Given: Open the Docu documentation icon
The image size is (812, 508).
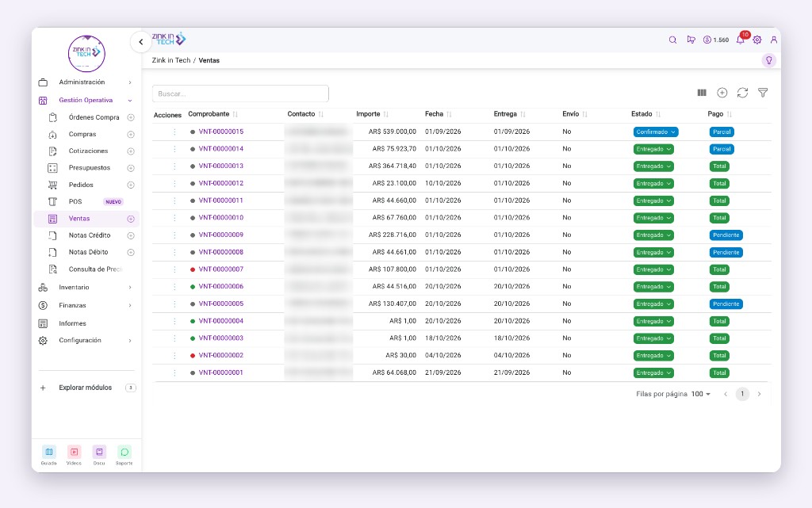Looking at the screenshot, I should coord(99,452).
